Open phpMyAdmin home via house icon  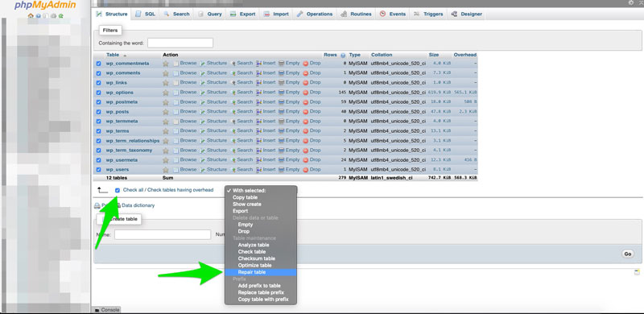31,16
